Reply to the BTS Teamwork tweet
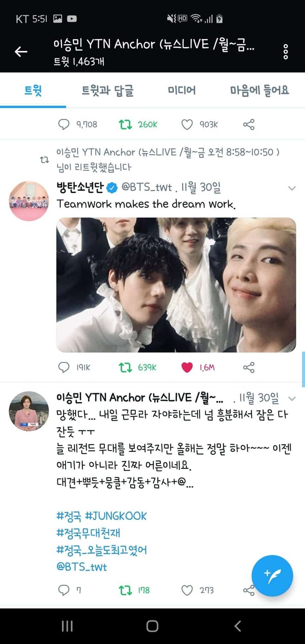This screenshot has width=305, height=644. click(x=64, y=367)
